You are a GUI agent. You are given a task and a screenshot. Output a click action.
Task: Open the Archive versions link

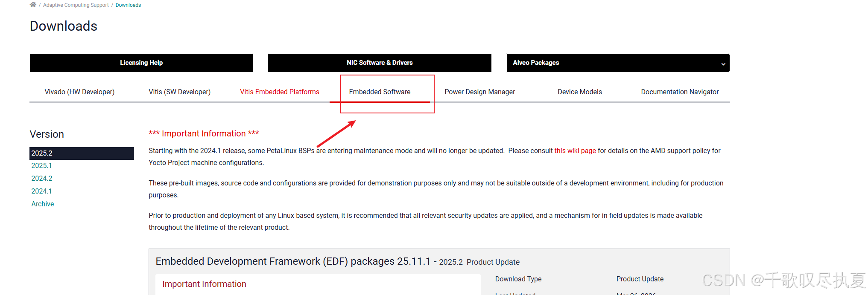pyautogui.click(x=43, y=204)
